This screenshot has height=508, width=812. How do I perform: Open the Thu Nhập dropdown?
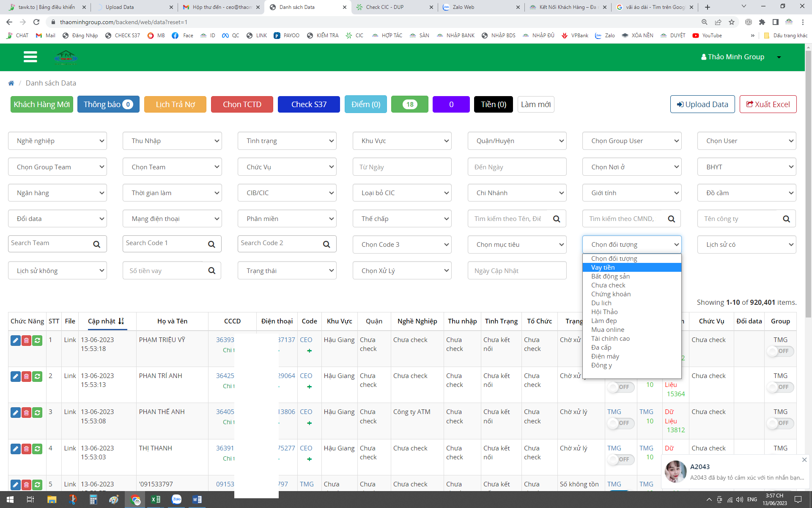[172, 141]
